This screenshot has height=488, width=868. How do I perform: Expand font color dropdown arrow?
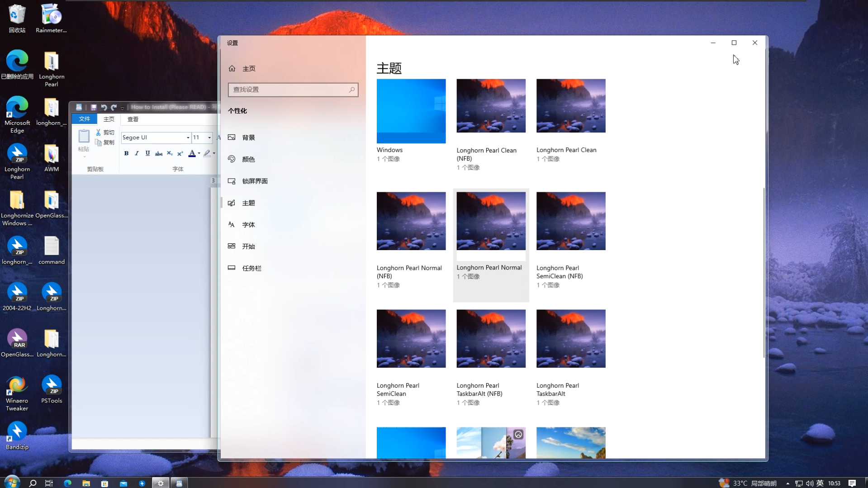click(199, 153)
